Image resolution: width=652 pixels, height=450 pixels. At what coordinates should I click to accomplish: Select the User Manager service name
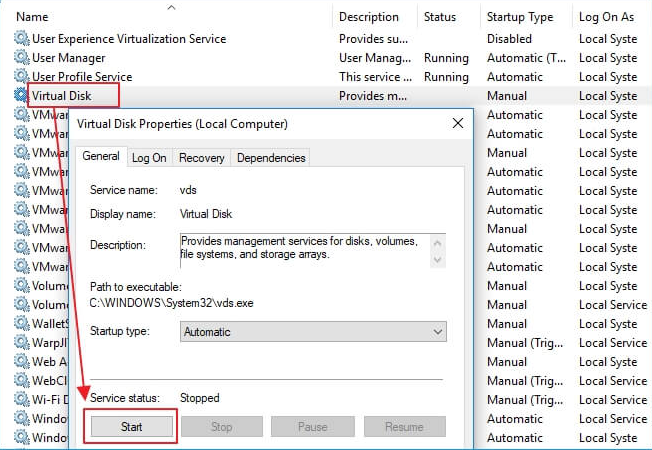(69, 58)
